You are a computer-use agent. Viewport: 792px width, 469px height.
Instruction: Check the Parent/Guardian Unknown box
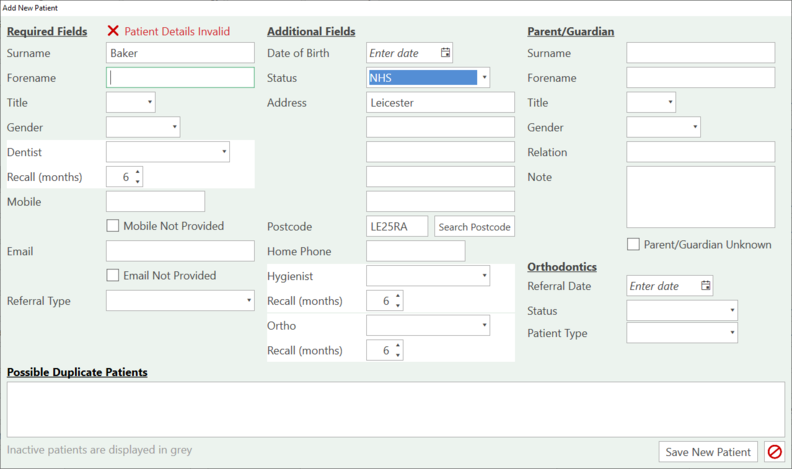coord(634,245)
